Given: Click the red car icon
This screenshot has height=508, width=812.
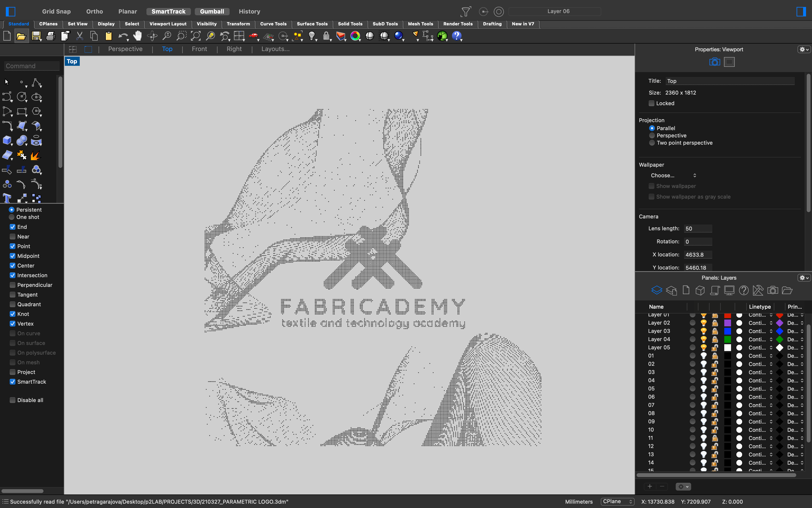Looking at the screenshot, I should click(x=254, y=36).
